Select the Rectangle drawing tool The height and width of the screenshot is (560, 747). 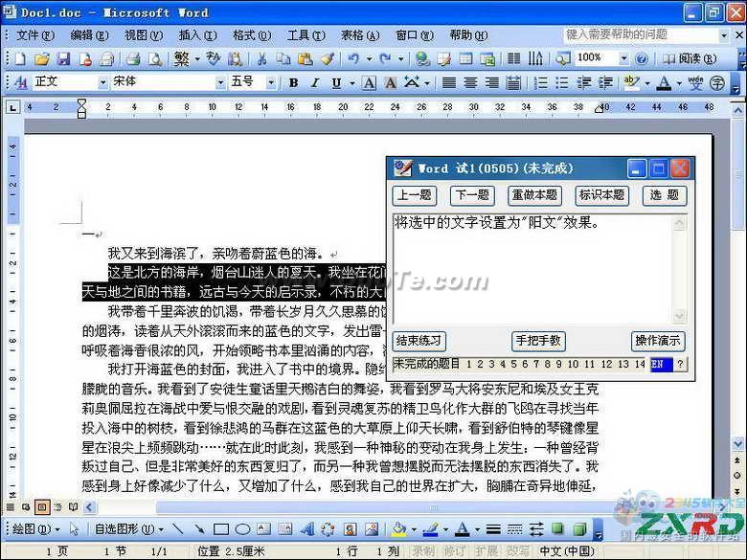pyautogui.click(x=220, y=528)
